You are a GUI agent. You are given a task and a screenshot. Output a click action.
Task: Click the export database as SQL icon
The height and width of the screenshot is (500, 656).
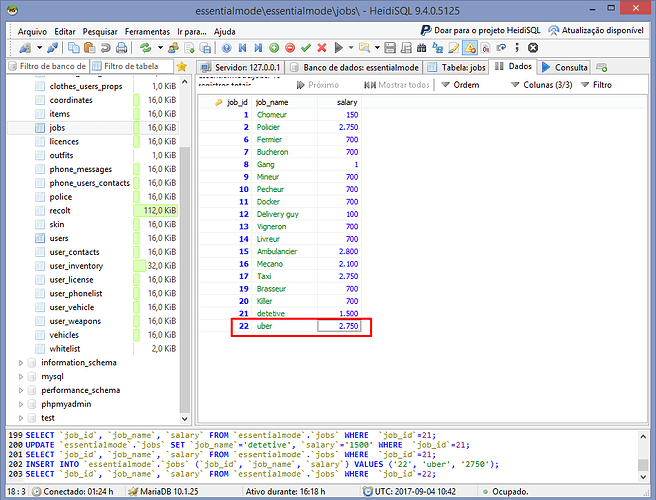point(205,48)
